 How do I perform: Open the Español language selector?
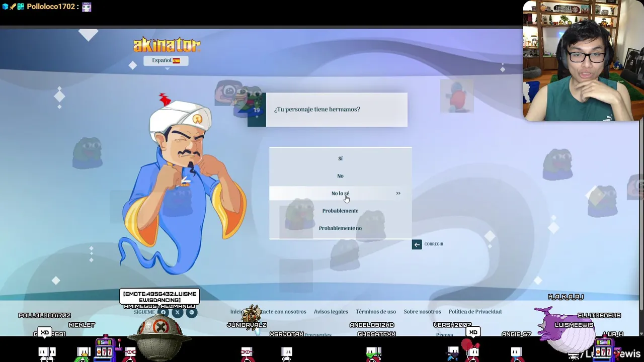166,60
